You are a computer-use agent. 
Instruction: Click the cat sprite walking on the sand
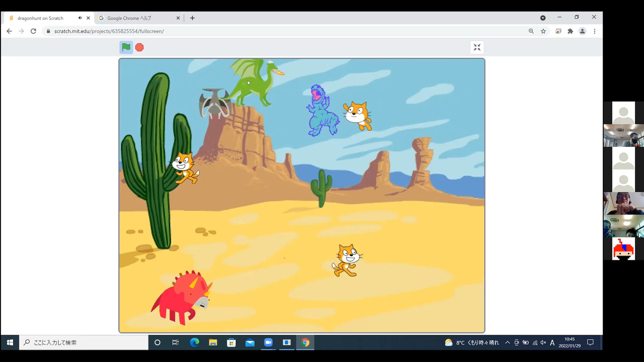click(347, 261)
